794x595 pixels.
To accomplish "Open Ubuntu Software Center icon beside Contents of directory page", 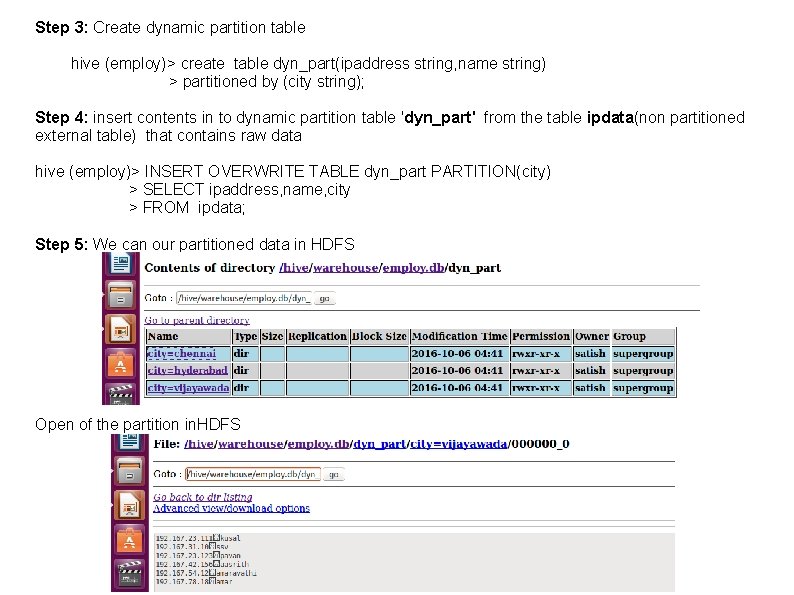I will point(121,364).
